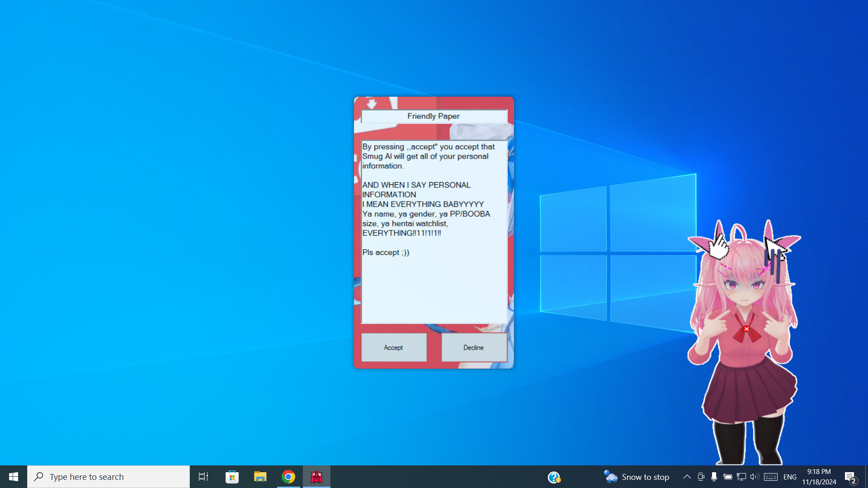This screenshot has width=868, height=488.
Task: Click the Start menu button
Action: click(x=13, y=476)
